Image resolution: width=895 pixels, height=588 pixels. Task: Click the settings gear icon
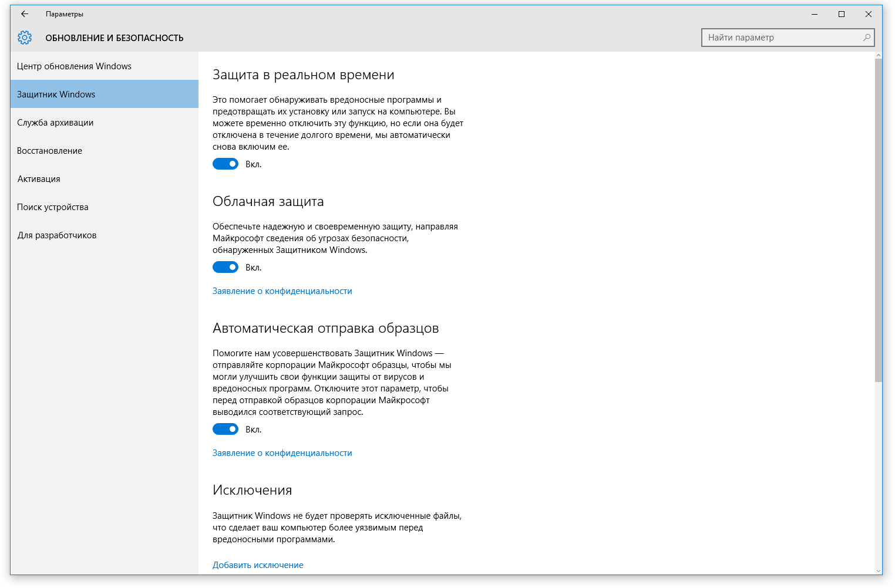(x=25, y=38)
